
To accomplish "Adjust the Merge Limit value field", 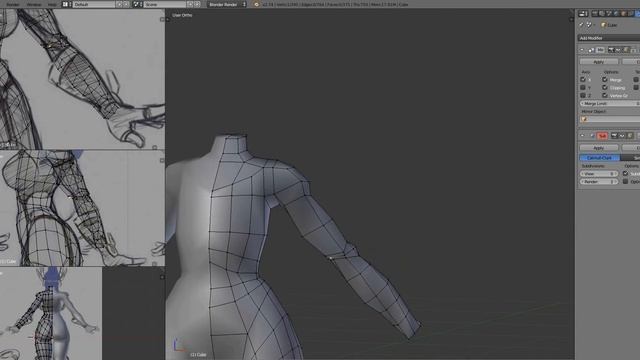I will pyautogui.click(x=610, y=104).
